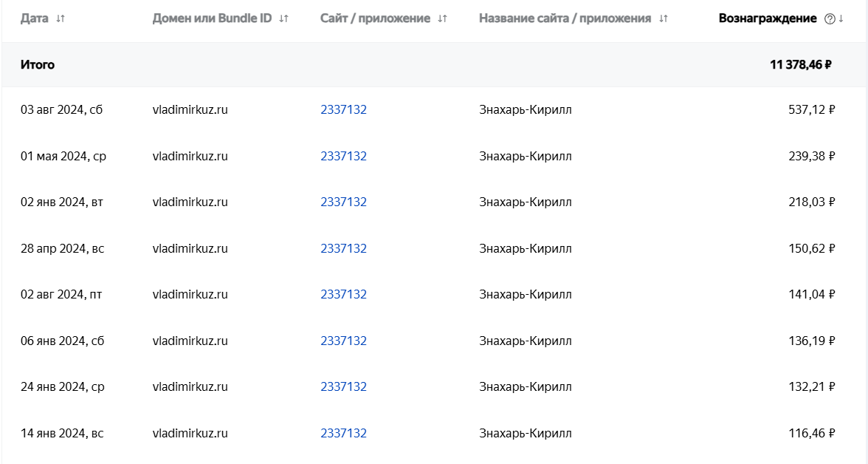Viewport: 868px width, 464px height.
Task: Open 2337132 link in 14 янв row
Action: pos(343,433)
